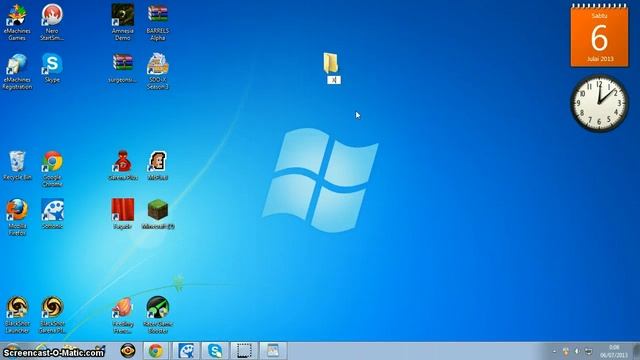Show hidden system tray icons

pyautogui.click(x=554, y=351)
